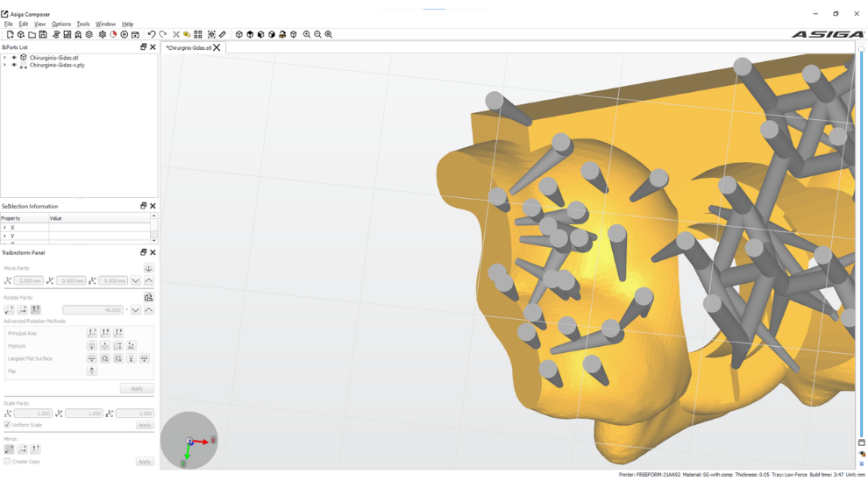Click the Rotate Parts up chevron
Screen dimensions: 868x488
click(x=148, y=310)
